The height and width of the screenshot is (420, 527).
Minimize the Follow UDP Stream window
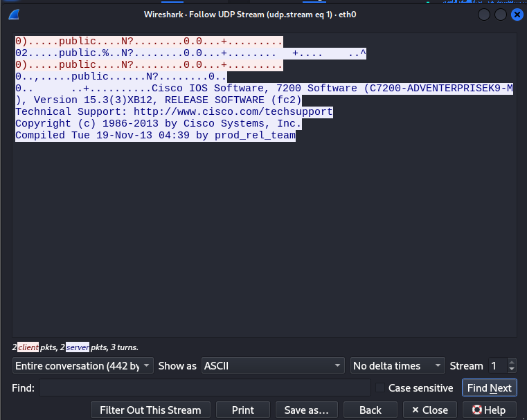click(483, 15)
